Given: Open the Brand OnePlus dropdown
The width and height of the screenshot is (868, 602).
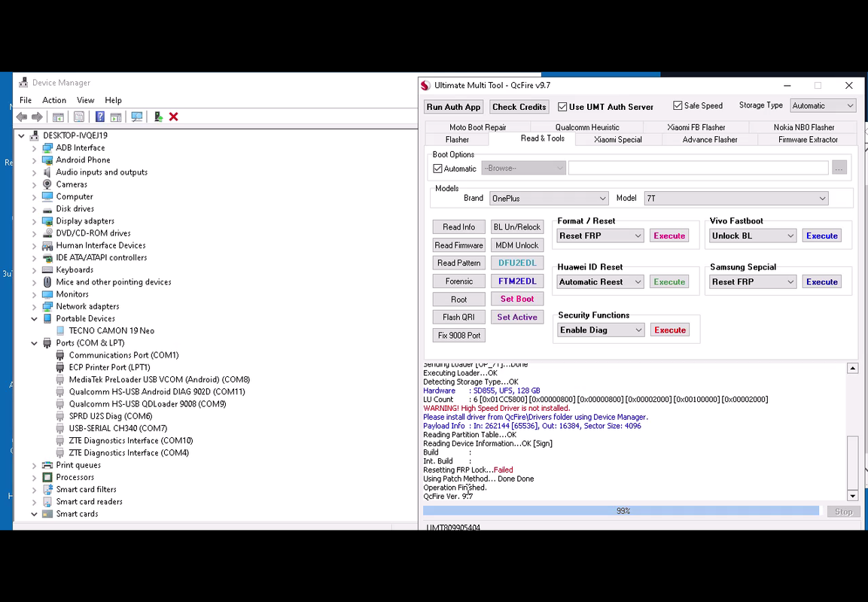Looking at the screenshot, I should coord(549,199).
